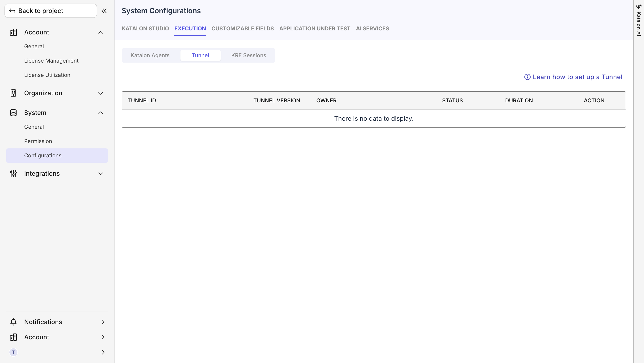Viewport: 644px width, 363px height.
Task: Select the Tunnel sub-tab
Action: [201, 55]
